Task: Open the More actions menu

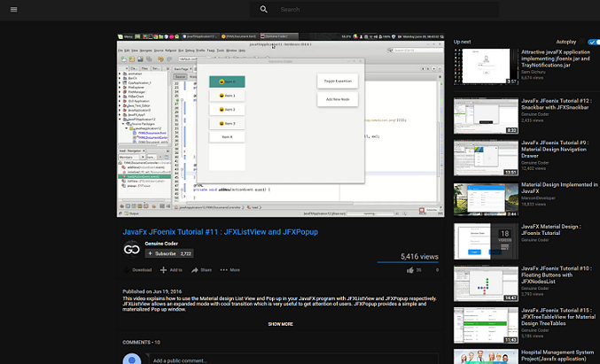Action: tap(230, 270)
